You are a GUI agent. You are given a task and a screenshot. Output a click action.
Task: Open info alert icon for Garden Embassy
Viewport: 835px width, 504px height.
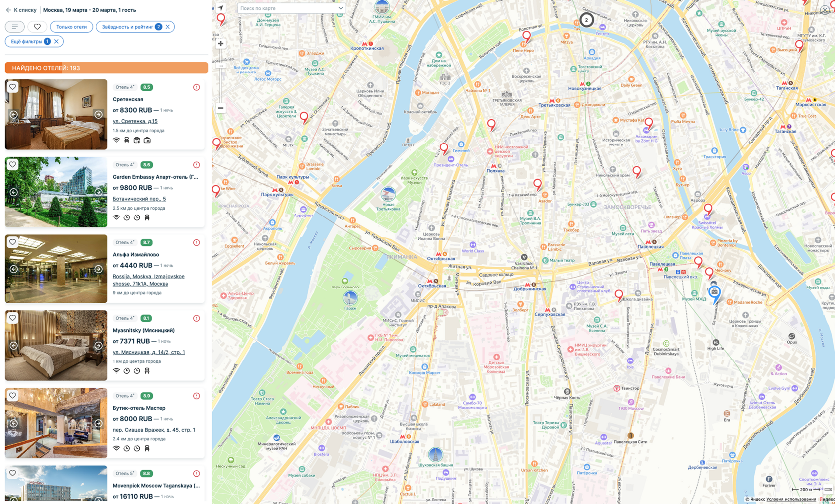(197, 165)
